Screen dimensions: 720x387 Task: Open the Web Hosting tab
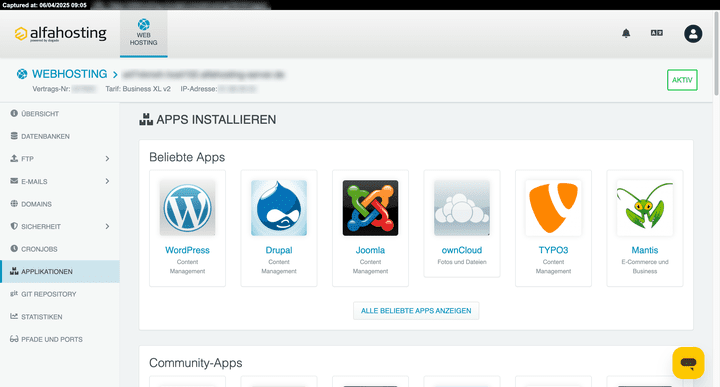144,34
